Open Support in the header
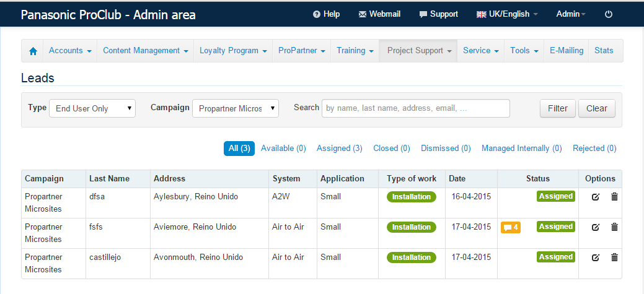This screenshot has width=644, height=294. click(x=439, y=14)
